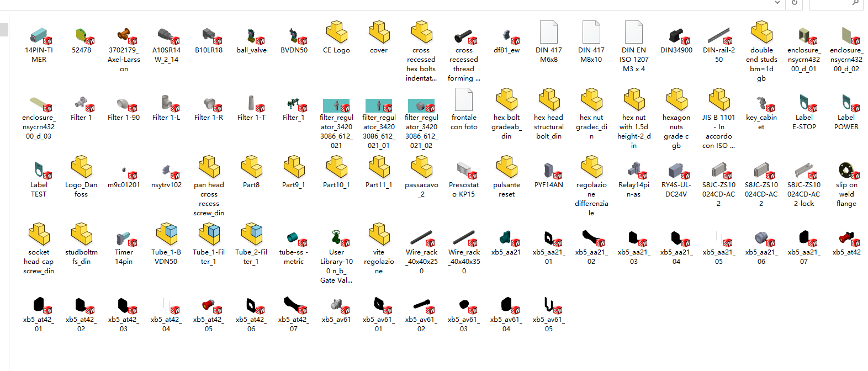Select the Part8 file icon
The image size is (868, 371).
coord(252,167)
